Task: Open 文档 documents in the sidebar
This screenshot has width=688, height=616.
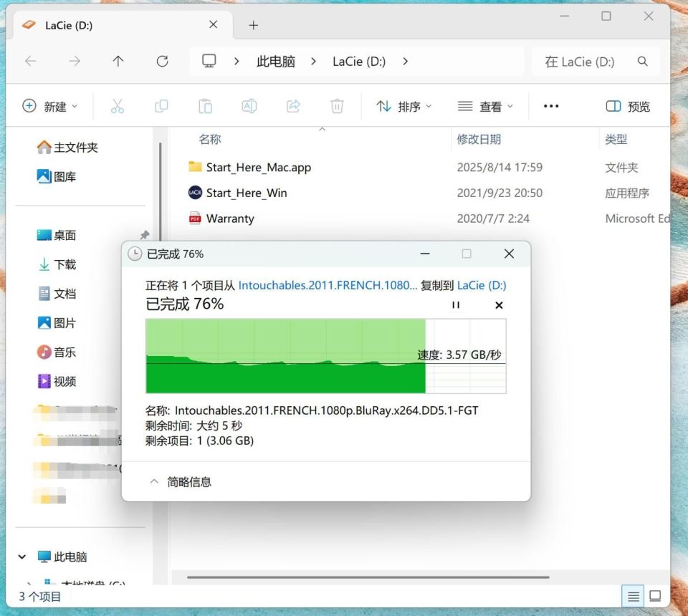Action: pyautogui.click(x=56, y=294)
